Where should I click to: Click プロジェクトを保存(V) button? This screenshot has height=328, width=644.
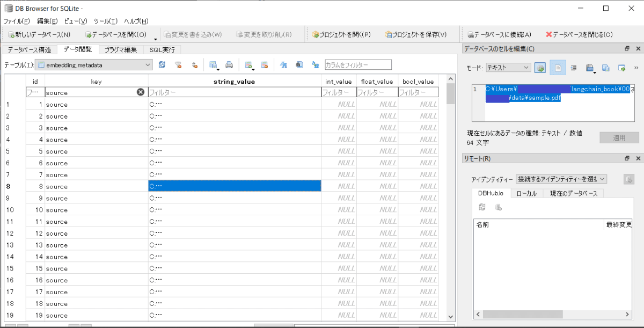(x=416, y=34)
